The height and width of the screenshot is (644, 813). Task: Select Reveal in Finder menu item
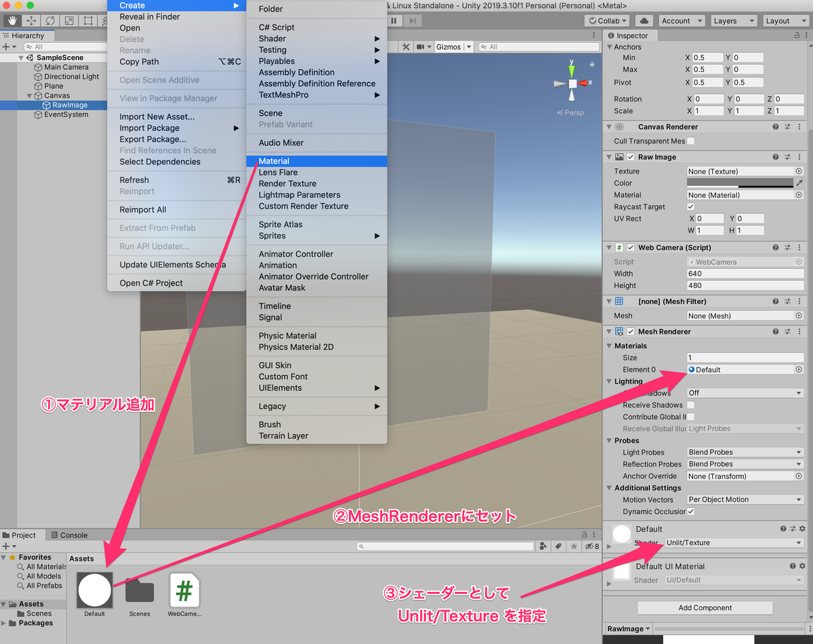click(x=176, y=17)
